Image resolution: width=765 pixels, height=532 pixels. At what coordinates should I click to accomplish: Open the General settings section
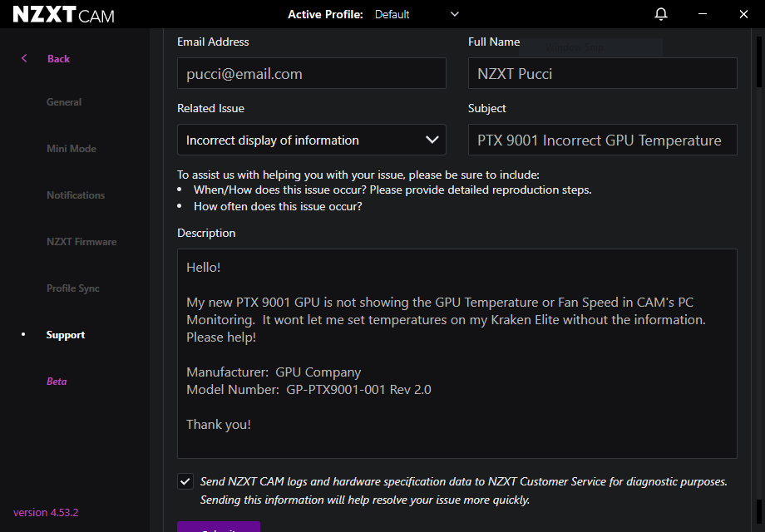coord(64,102)
